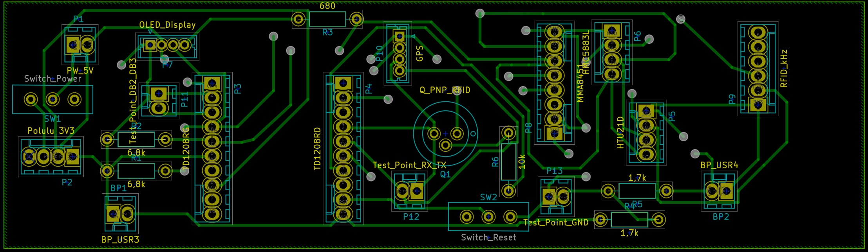Select the OLED_Display label text
Screen dimensions: 868x252
coord(167,25)
